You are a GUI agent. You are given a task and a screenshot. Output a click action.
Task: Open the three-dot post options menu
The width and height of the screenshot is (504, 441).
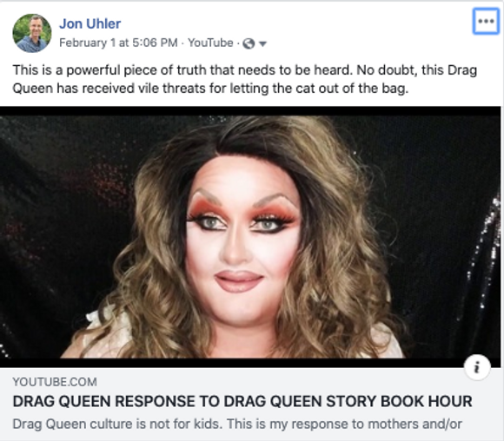486,21
